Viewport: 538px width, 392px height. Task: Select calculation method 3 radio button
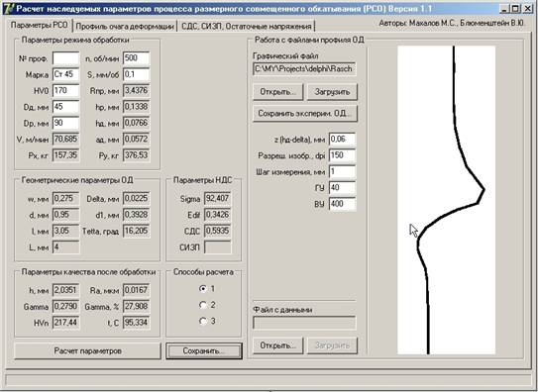click(x=203, y=321)
